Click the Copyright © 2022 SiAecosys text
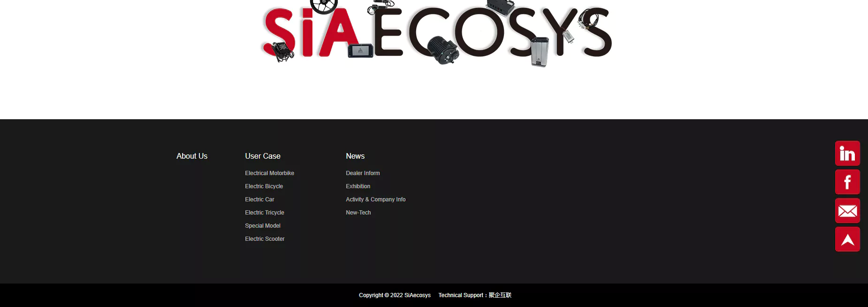Image resolution: width=868 pixels, height=307 pixels. (x=395, y=295)
